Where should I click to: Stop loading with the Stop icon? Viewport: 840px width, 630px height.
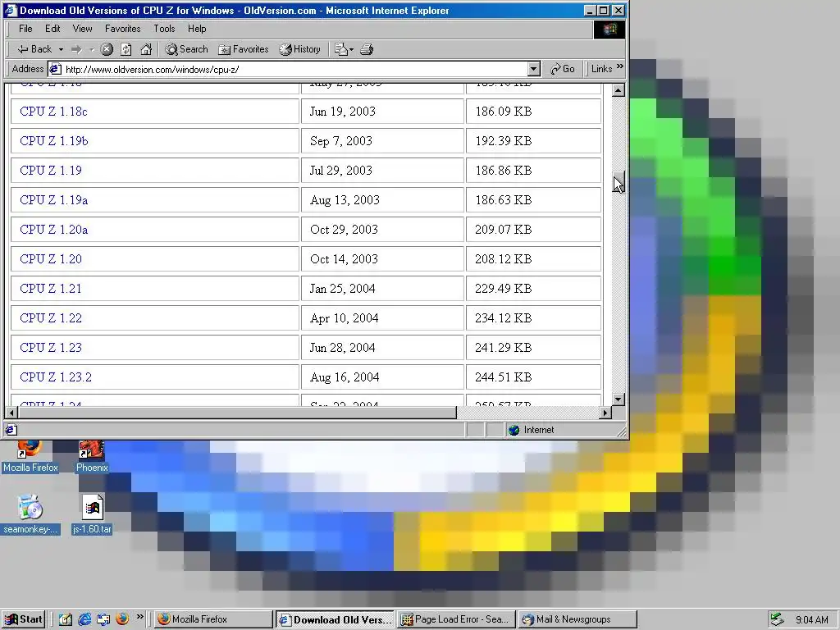pyautogui.click(x=107, y=49)
